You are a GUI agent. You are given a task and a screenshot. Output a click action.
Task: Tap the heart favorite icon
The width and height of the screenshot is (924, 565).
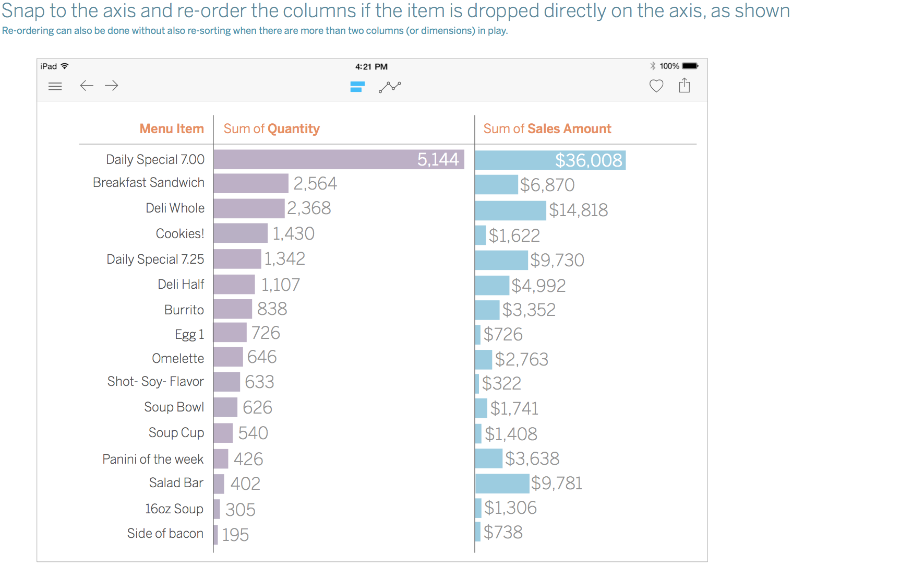[656, 86]
